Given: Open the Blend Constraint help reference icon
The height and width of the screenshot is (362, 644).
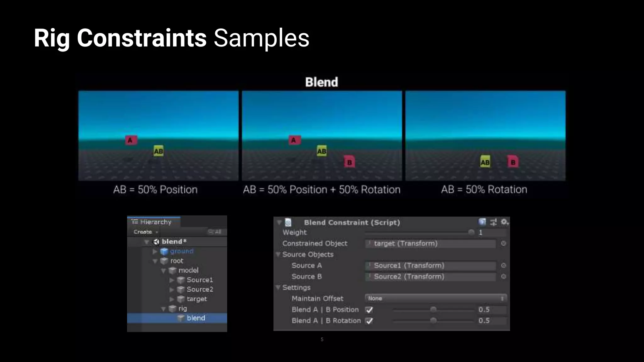Looking at the screenshot, I should point(482,222).
